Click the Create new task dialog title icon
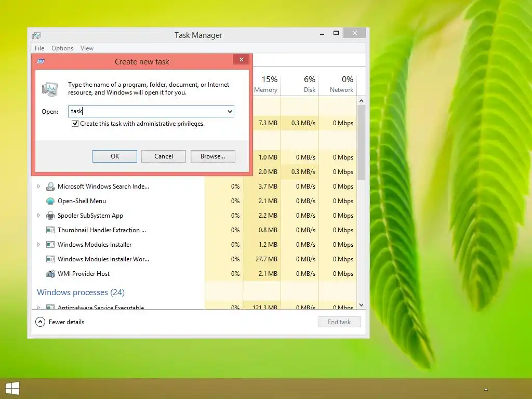The height and width of the screenshot is (399, 532). coord(41,61)
